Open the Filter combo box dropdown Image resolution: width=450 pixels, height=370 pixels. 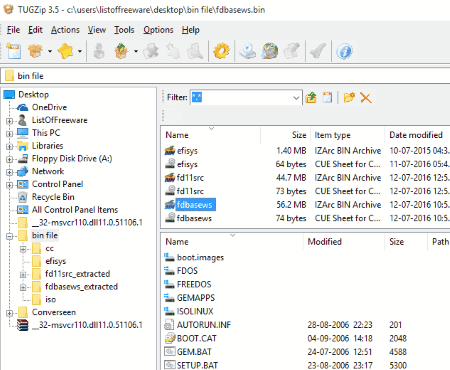[296, 98]
